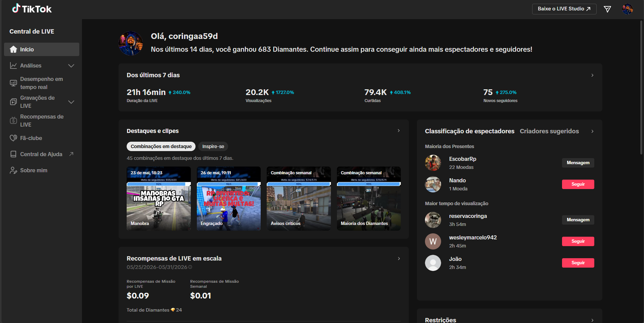Screen dimensions: 644x323
Task: Open the inbox triangle icon in header
Action: 607,9
